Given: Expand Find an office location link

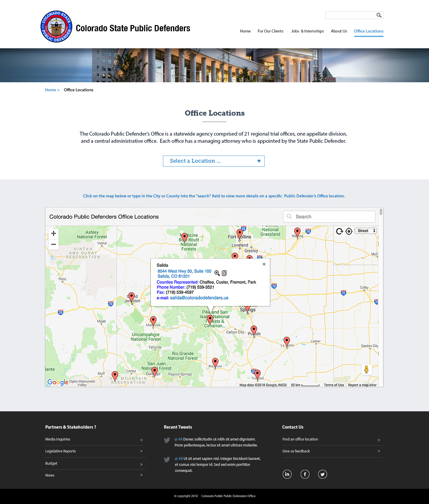Looking at the screenshot, I should pos(332,439).
